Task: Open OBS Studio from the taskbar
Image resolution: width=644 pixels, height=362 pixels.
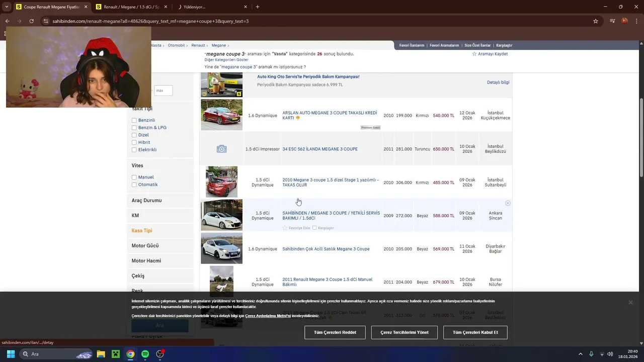Action: pos(160,354)
